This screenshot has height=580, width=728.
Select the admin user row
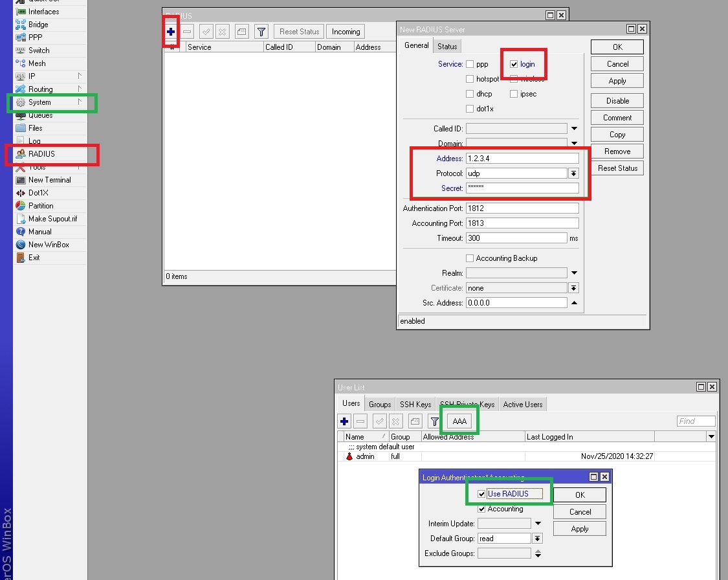point(527,456)
